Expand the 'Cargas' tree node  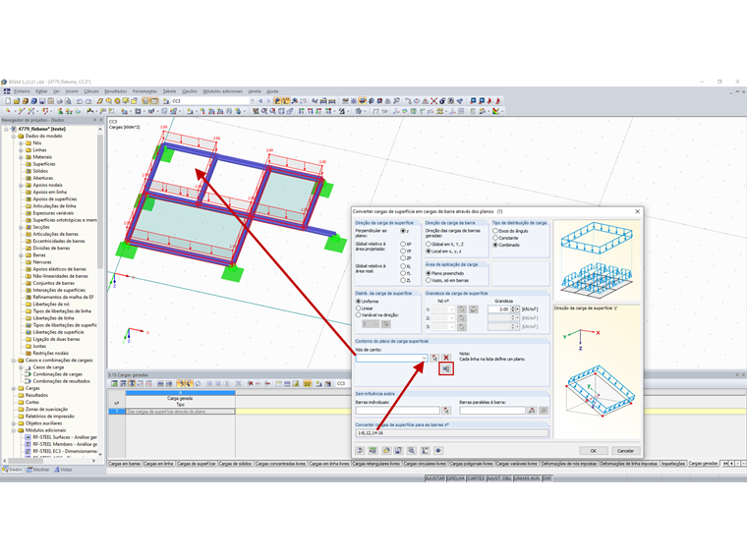(14, 389)
